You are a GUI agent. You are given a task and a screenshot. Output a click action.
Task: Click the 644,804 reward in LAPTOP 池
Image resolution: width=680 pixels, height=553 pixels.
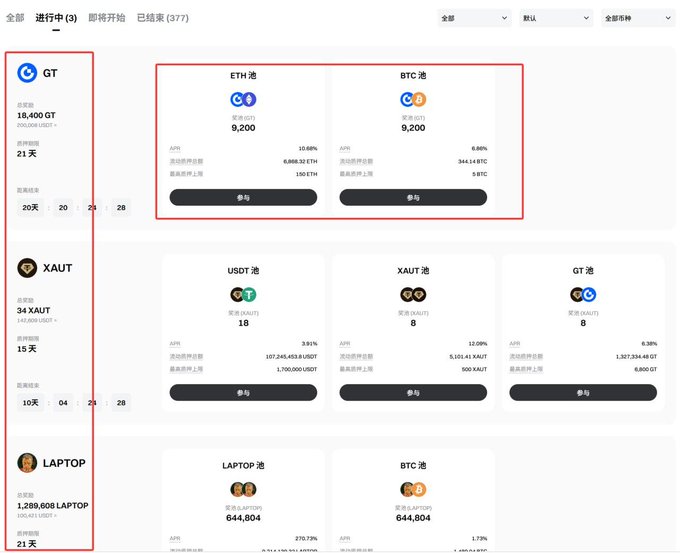coord(243,518)
